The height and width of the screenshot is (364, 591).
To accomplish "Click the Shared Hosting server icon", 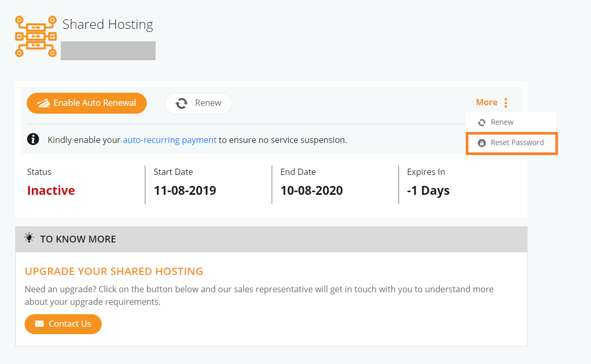I will pos(36,37).
